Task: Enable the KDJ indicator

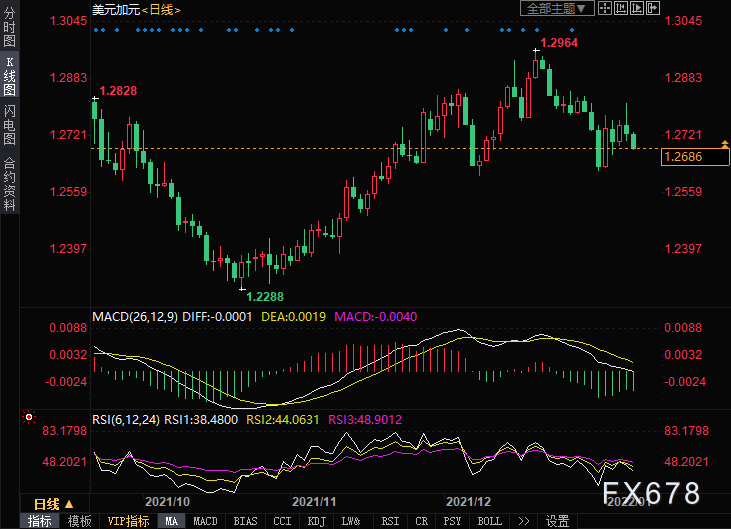Action: 314,521
